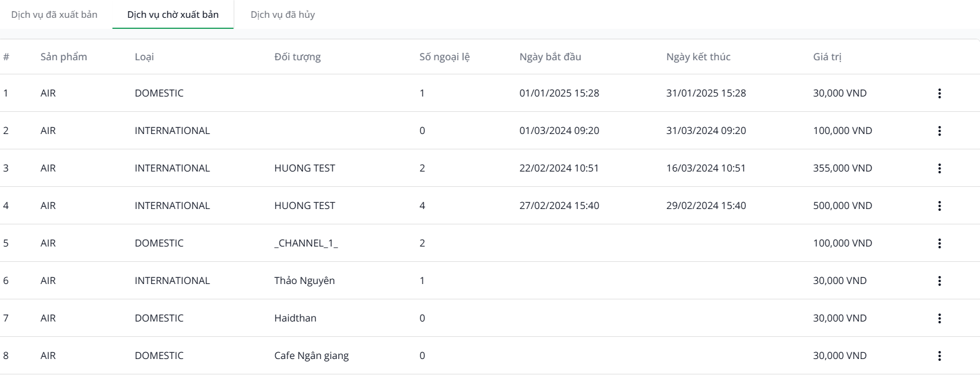Open the kebab menu for the 100,000 VND INTERNATIONAL row
This screenshot has height=375, width=980.
click(x=939, y=131)
